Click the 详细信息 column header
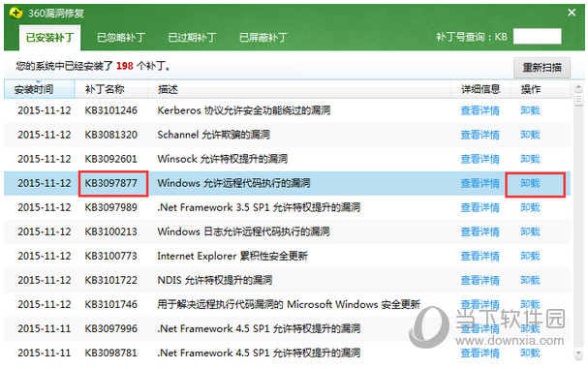588x369 pixels. click(480, 89)
